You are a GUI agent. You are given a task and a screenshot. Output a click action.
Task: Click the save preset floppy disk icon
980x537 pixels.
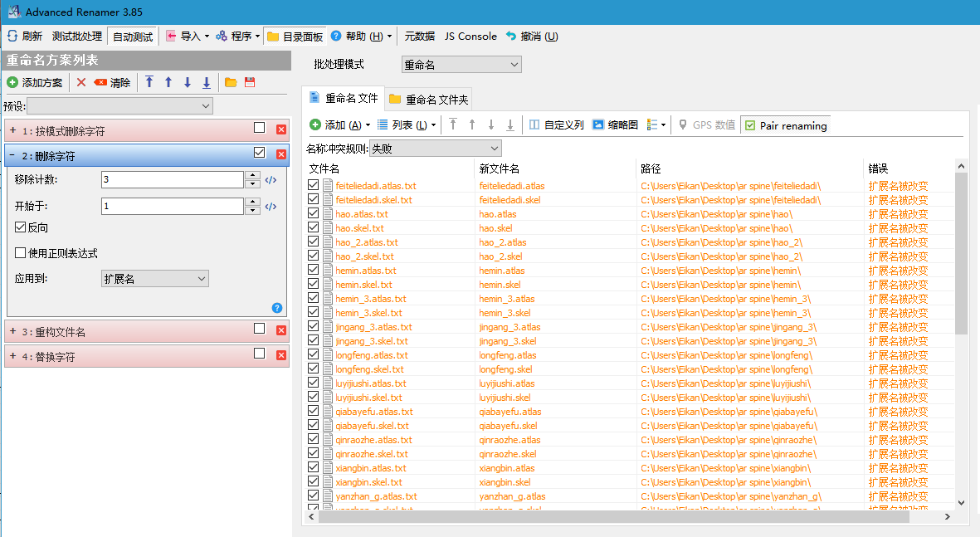pos(250,82)
